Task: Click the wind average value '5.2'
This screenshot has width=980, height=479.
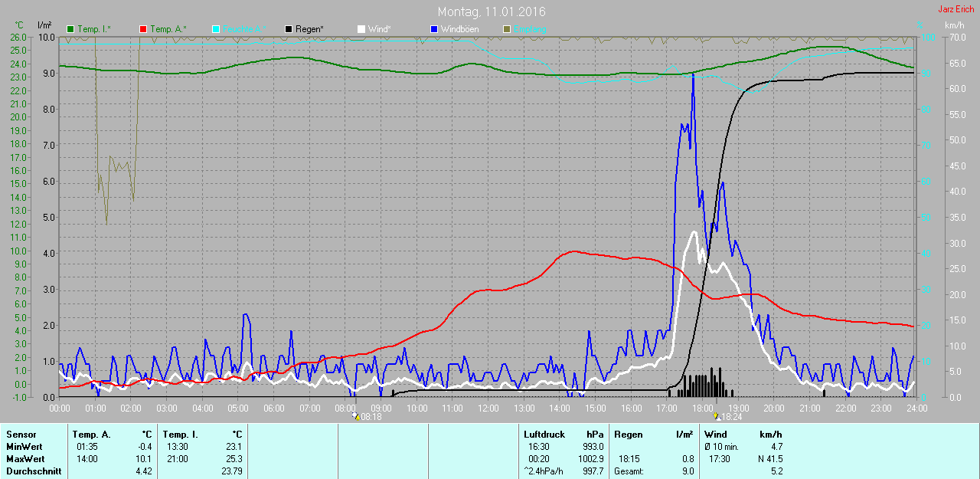Action: coord(776,471)
